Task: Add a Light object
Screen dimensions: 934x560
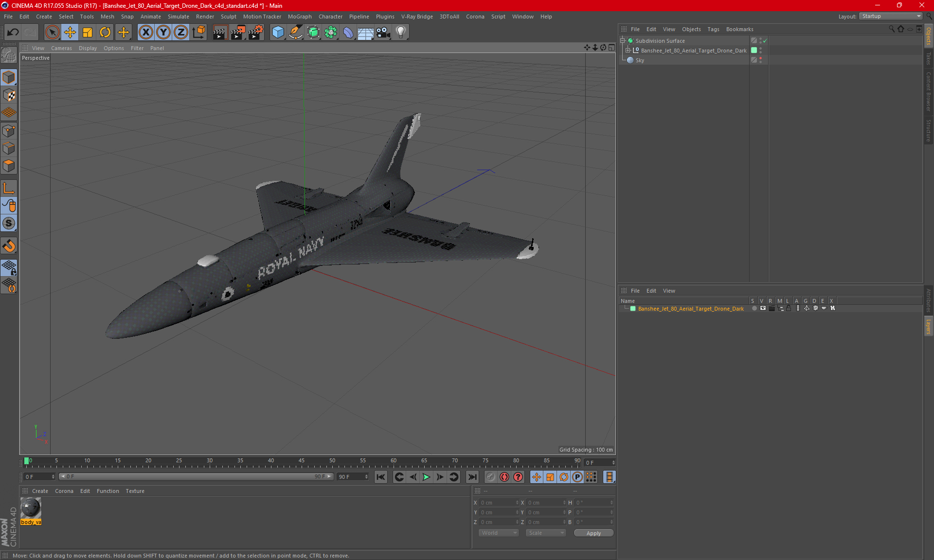Action: pos(401,33)
